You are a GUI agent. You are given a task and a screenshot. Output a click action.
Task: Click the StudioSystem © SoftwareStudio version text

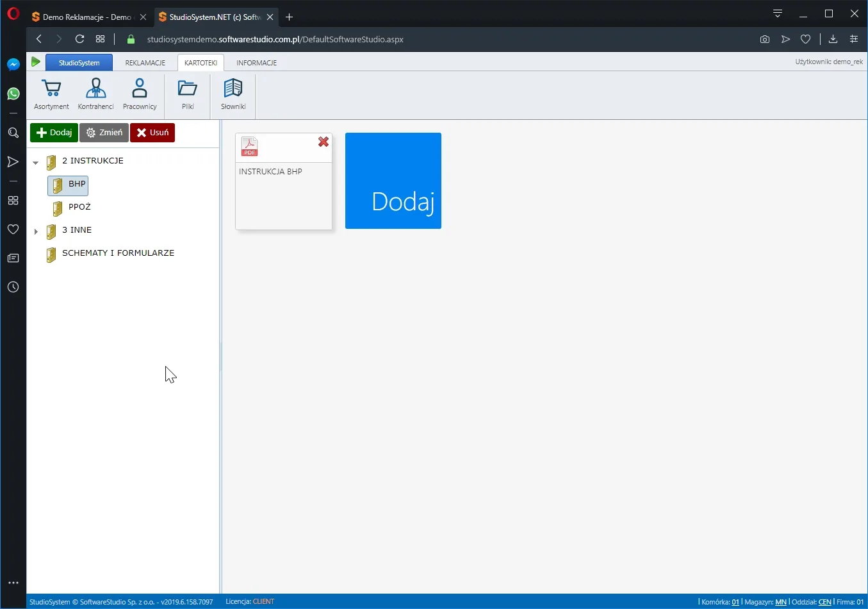pyautogui.click(x=121, y=602)
